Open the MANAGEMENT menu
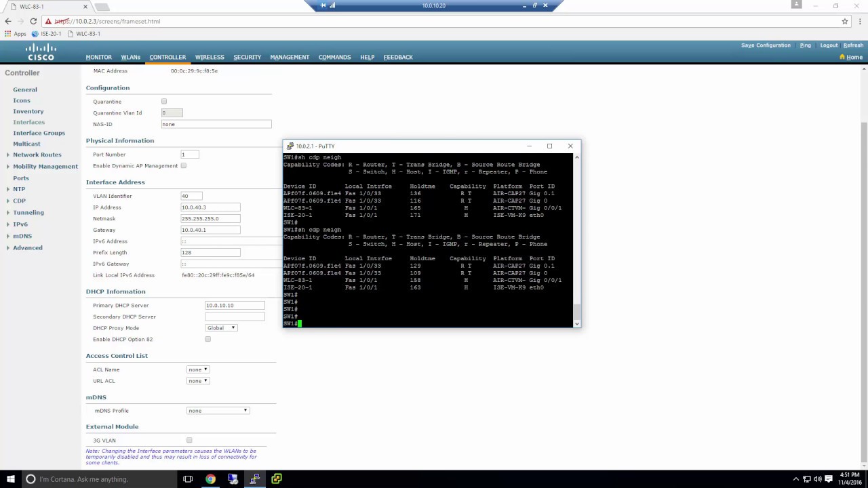The width and height of the screenshot is (868, 488). (290, 57)
